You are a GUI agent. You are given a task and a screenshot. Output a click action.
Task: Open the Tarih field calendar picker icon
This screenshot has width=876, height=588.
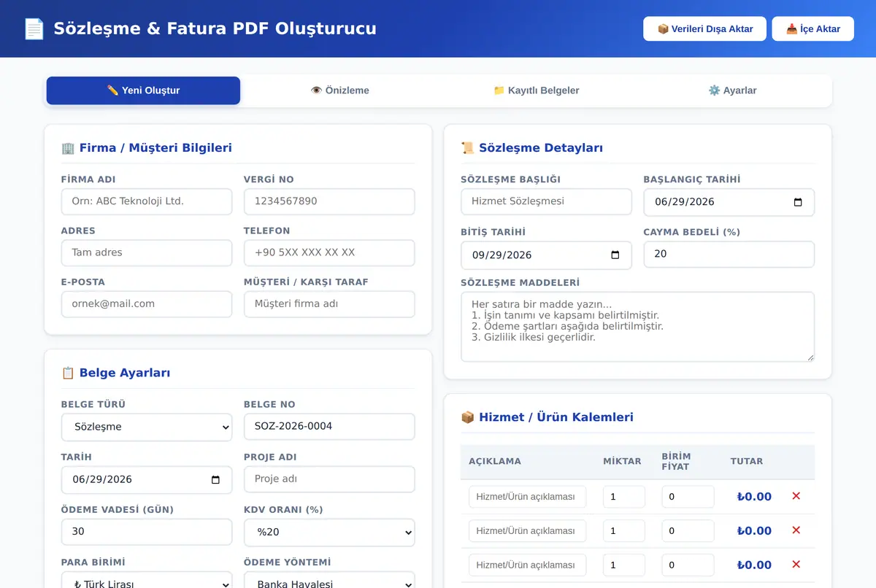(x=215, y=479)
